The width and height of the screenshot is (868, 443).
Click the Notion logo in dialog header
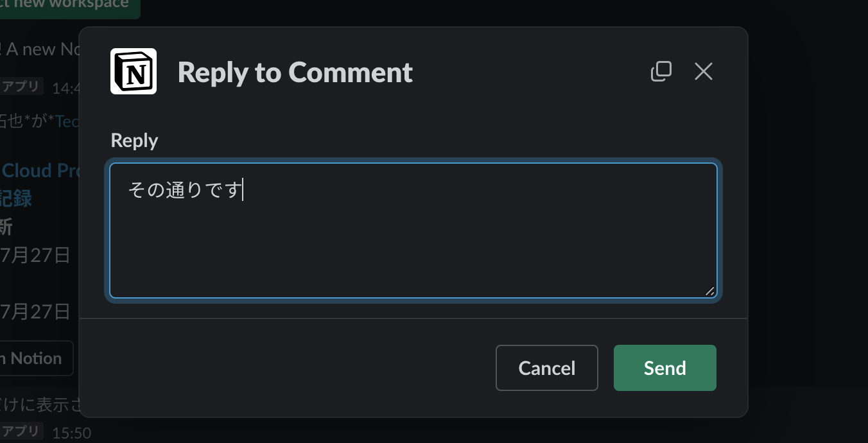134,71
